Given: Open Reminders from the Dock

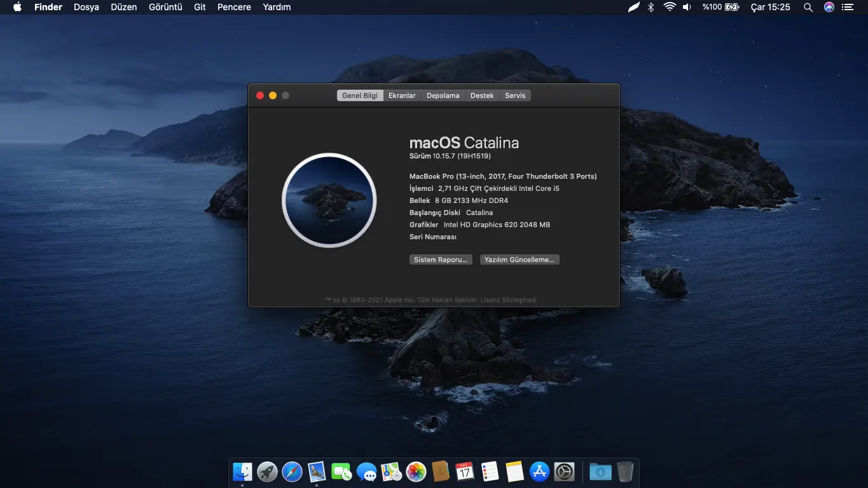Looking at the screenshot, I should pyautogui.click(x=490, y=471).
